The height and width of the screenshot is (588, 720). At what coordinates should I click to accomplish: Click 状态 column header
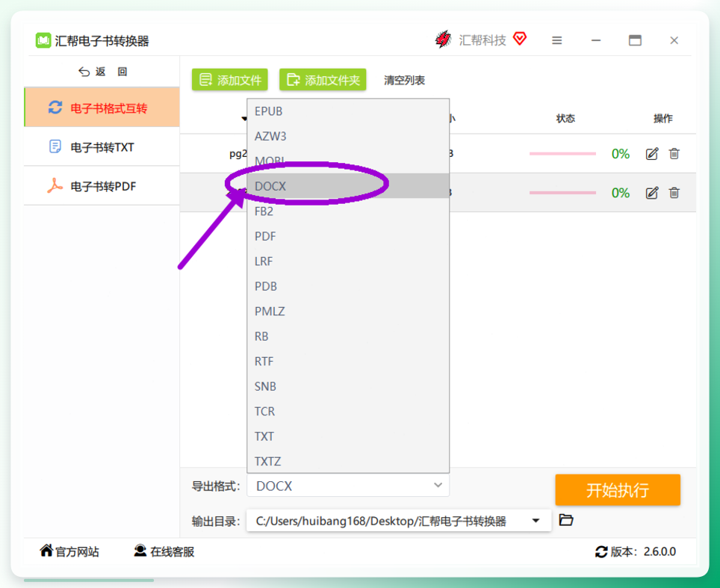coord(565,119)
